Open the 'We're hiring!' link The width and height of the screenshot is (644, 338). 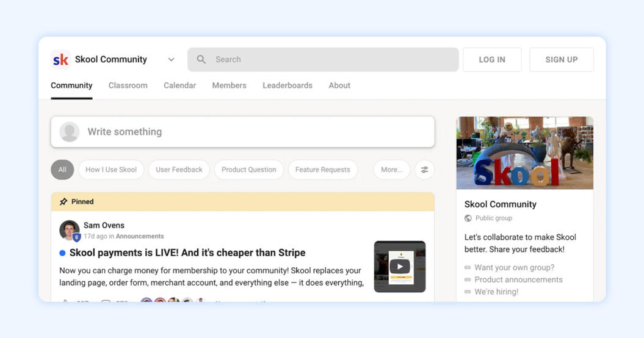(x=496, y=292)
